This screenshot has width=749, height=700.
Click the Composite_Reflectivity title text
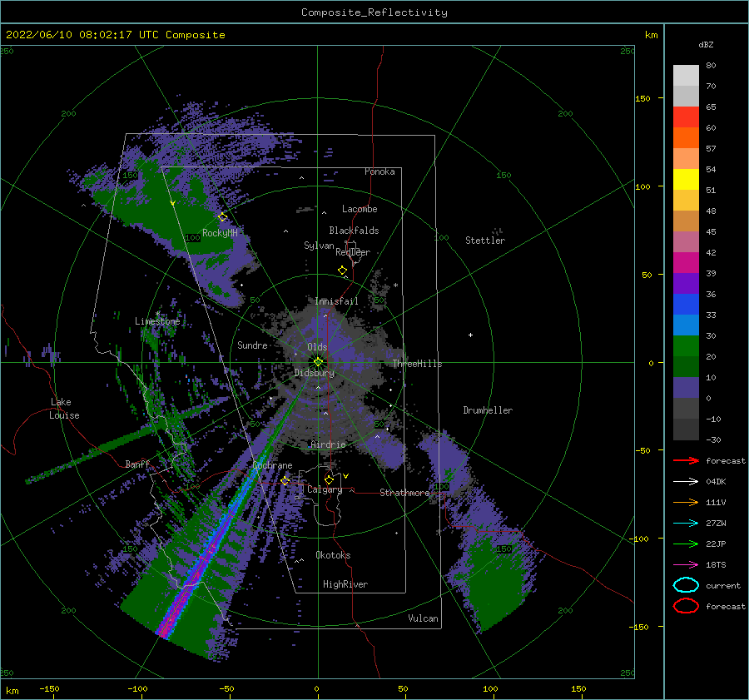pos(374,12)
